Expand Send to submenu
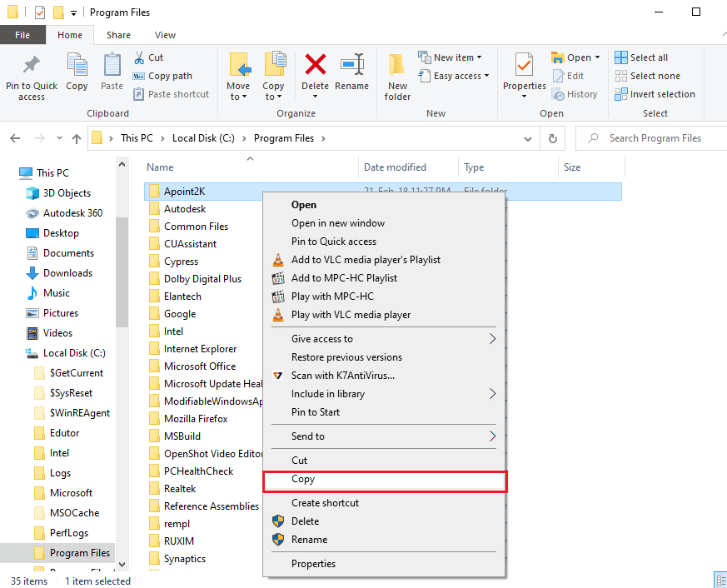The image size is (727, 588). tap(492, 436)
